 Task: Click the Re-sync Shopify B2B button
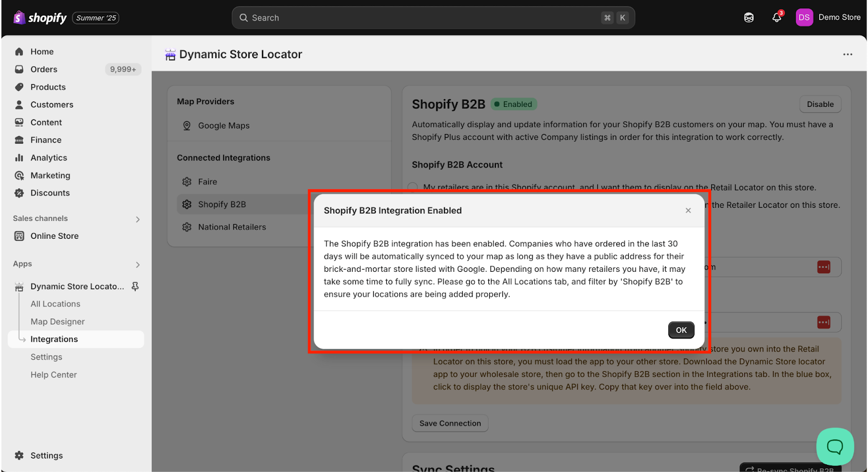(x=790, y=468)
